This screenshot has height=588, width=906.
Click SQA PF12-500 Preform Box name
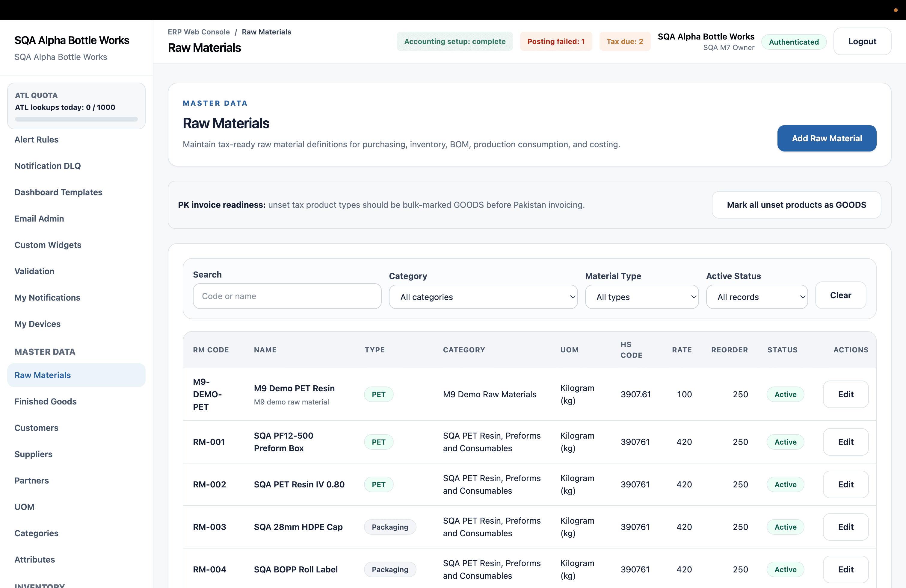pyautogui.click(x=284, y=442)
